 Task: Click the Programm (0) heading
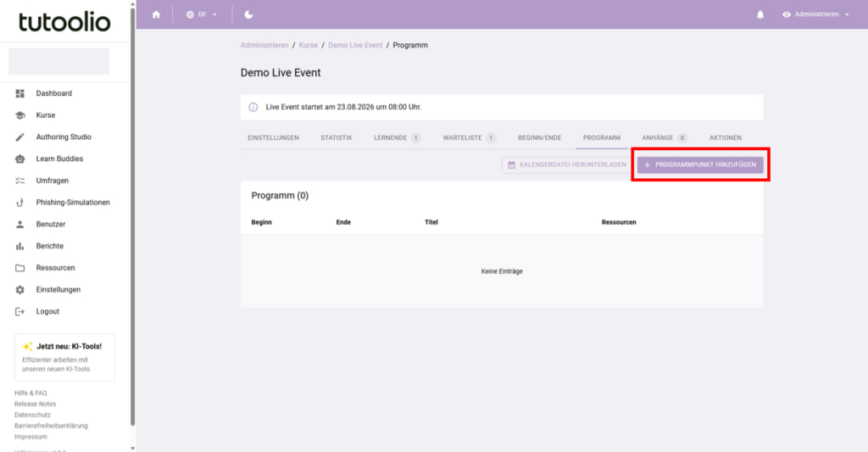(280, 196)
